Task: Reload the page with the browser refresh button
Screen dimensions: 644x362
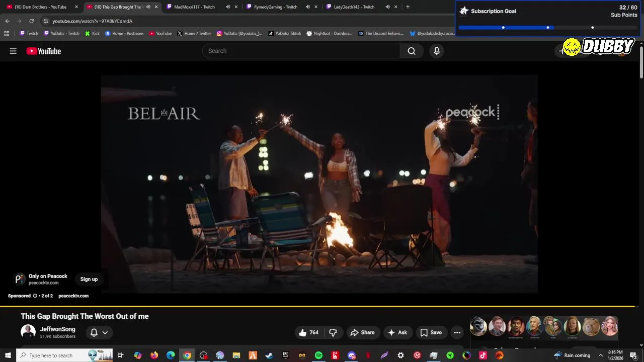Action: (x=31, y=21)
